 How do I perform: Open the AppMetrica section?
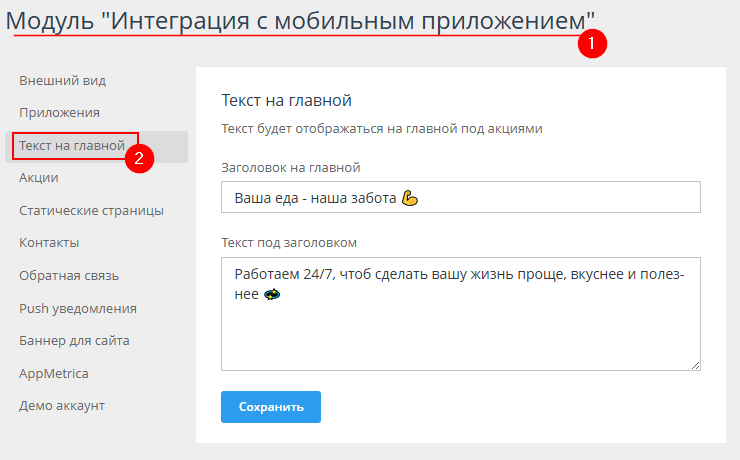pos(54,373)
